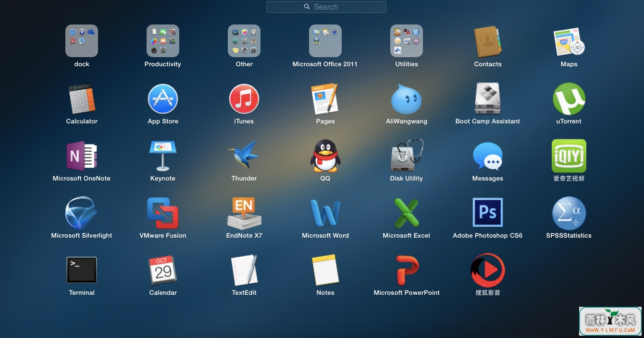This screenshot has height=338, width=644.
Task: Launch the Maps app
Action: coord(569,42)
